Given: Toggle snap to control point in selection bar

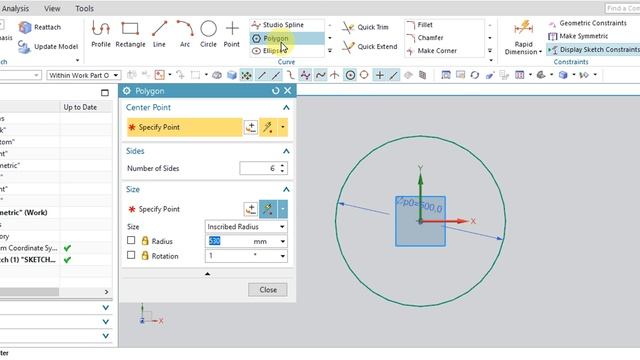Looking at the screenshot, I should coord(290,75).
